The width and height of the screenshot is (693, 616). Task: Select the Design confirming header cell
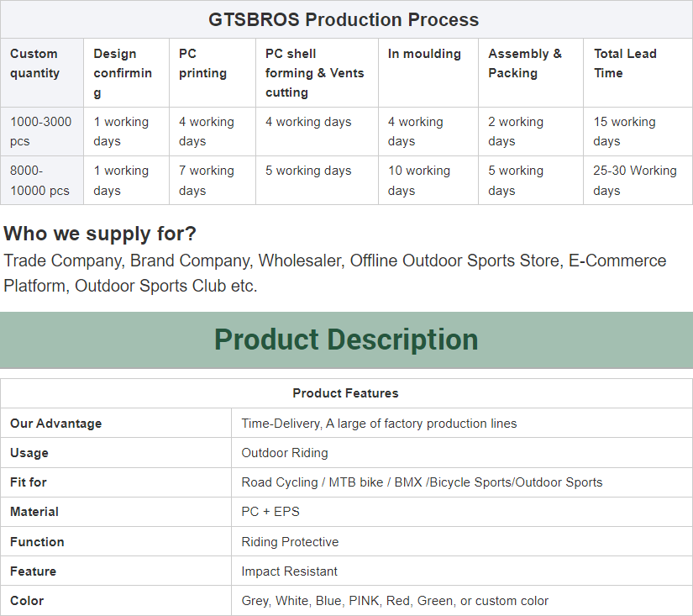coord(126,72)
